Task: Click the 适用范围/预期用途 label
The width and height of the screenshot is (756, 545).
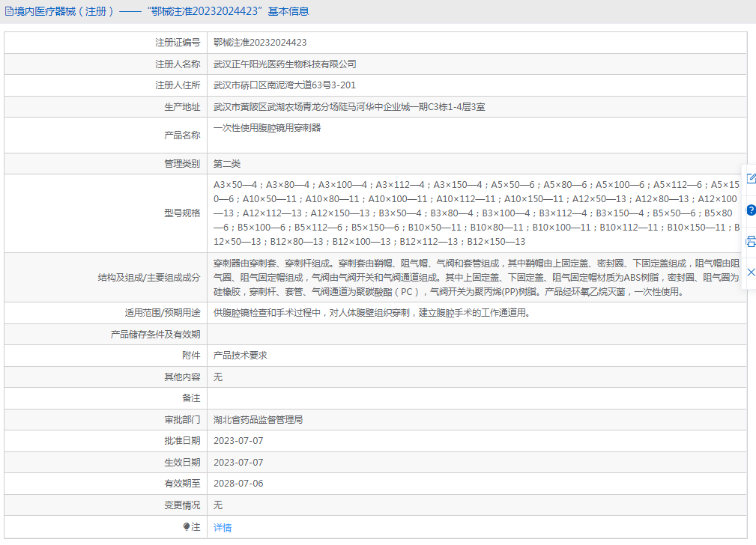Action: pyautogui.click(x=163, y=313)
